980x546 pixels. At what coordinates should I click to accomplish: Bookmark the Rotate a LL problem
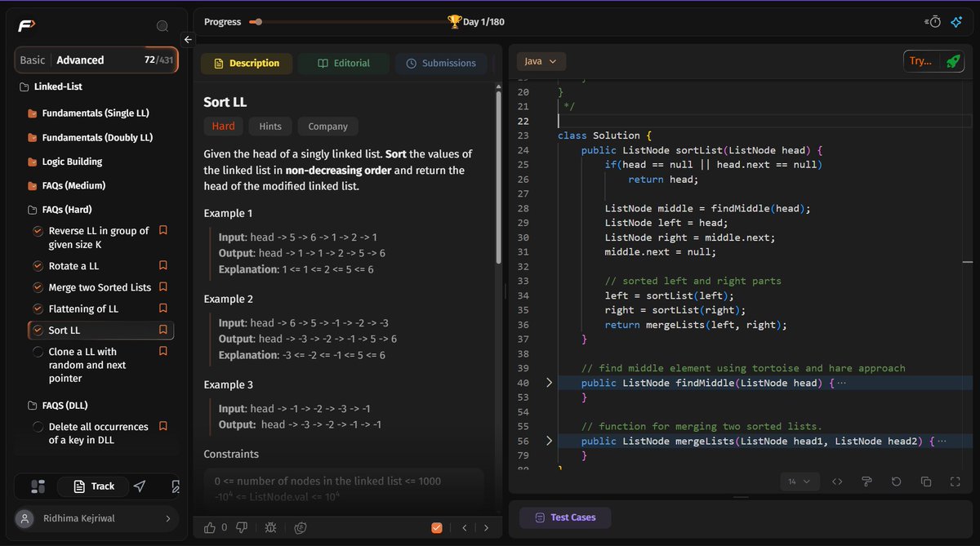[163, 266]
